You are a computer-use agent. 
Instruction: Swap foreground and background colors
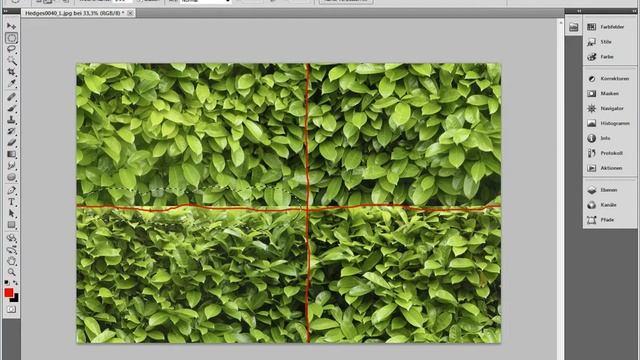click(x=16, y=282)
